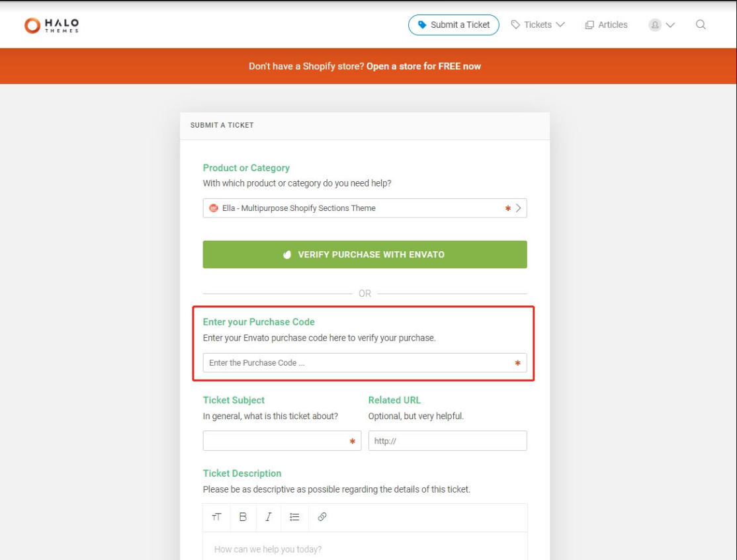The width and height of the screenshot is (737, 560).
Task: Click the 'SUBMIT A TICKET' panel title
Action: pos(222,125)
